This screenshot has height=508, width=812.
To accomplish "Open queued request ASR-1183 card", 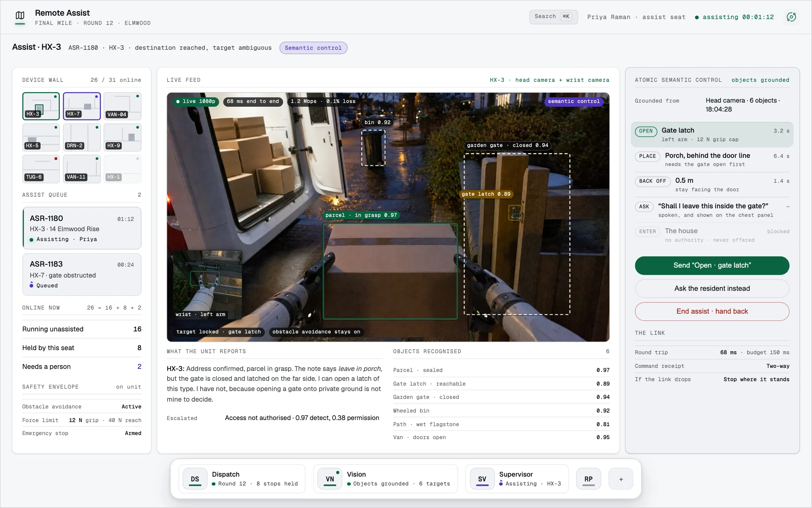I will pos(82,274).
